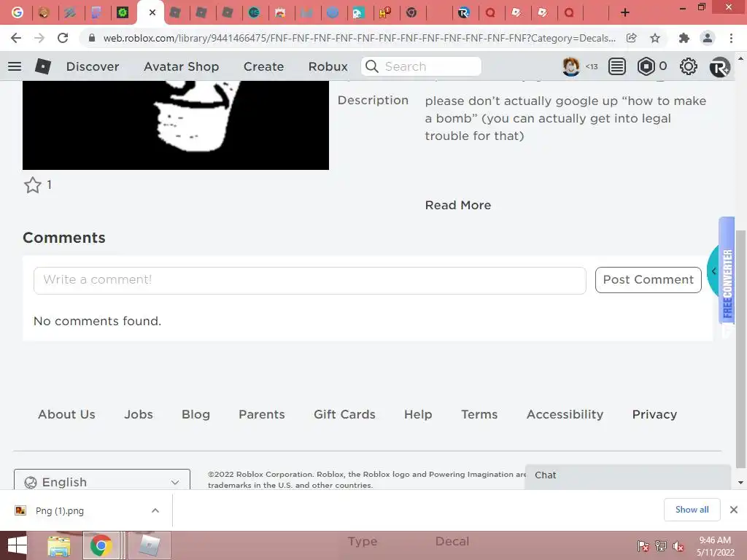Click the network tray icon
747x560 pixels.
tap(661, 546)
